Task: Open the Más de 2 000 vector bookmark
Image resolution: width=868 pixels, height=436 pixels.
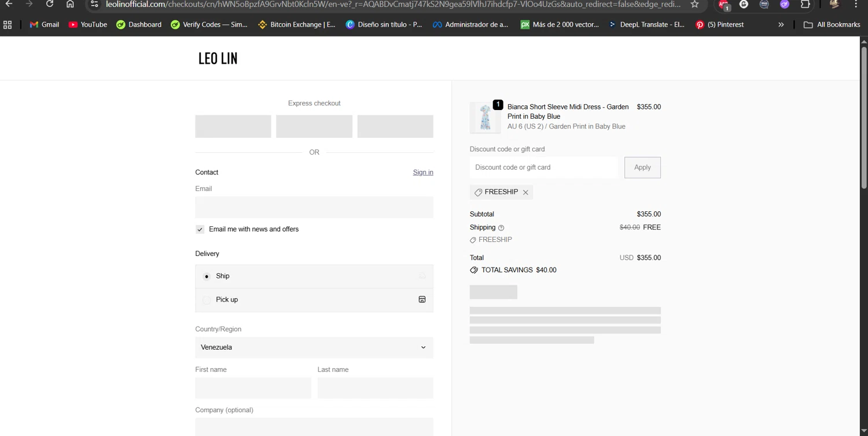Action: point(560,25)
